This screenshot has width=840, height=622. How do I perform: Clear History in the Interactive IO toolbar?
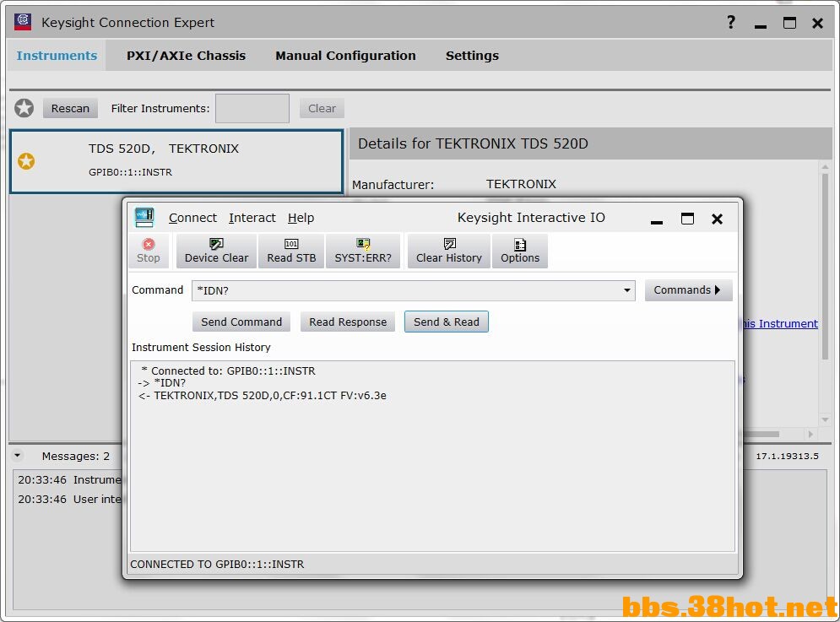tap(449, 251)
